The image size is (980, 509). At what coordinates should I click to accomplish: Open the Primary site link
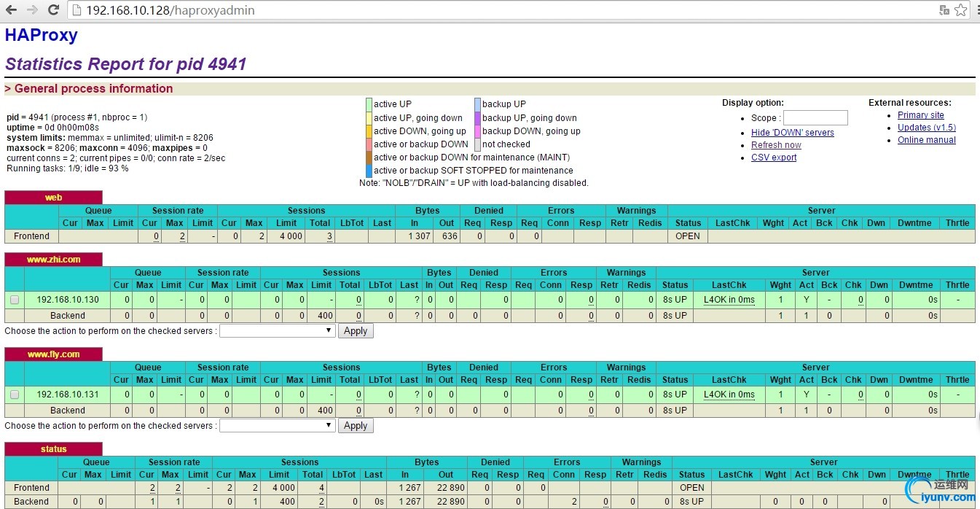pyautogui.click(x=920, y=115)
